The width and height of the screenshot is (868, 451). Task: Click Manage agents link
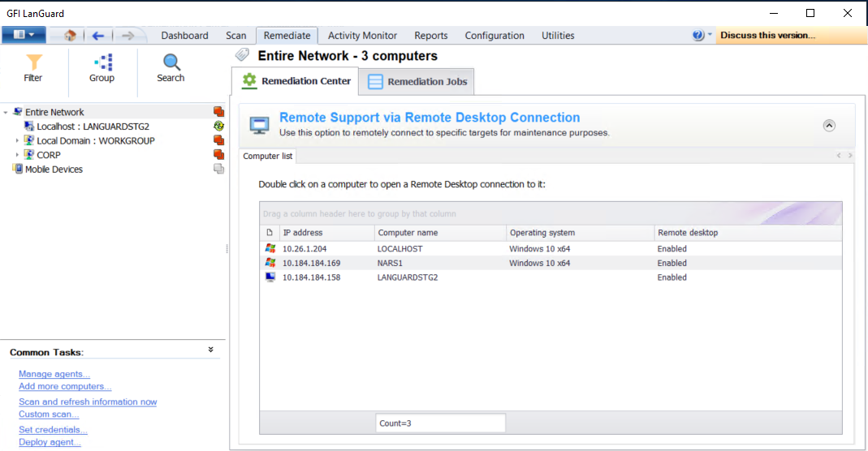click(x=54, y=374)
